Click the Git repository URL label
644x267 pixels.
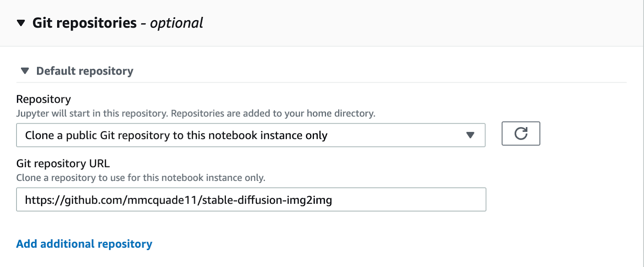point(63,164)
